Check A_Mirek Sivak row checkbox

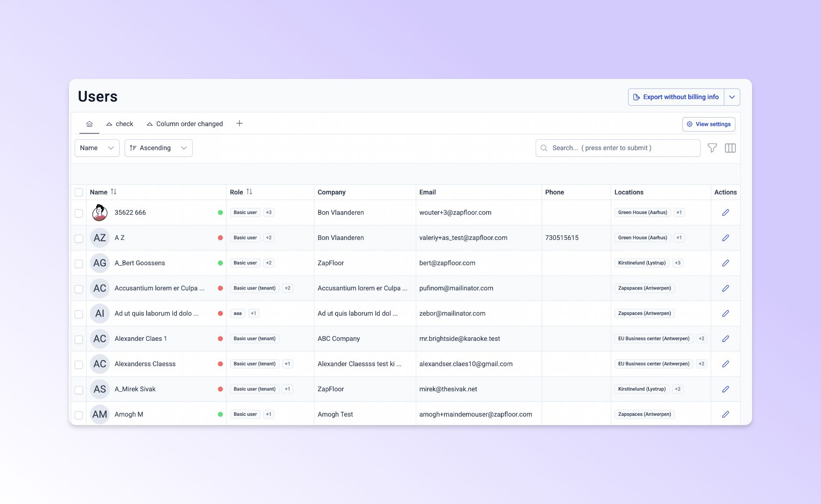click(79, 390)
